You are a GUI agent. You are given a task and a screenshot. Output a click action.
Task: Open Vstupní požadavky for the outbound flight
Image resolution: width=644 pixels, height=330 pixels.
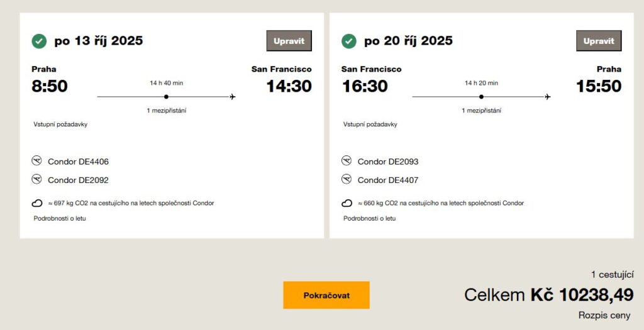coord(60,124)
